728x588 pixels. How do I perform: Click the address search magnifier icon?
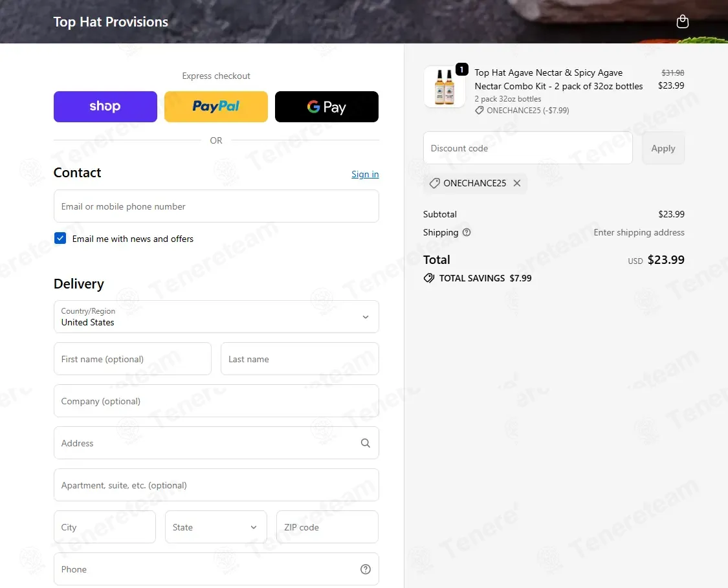[366, 443]
